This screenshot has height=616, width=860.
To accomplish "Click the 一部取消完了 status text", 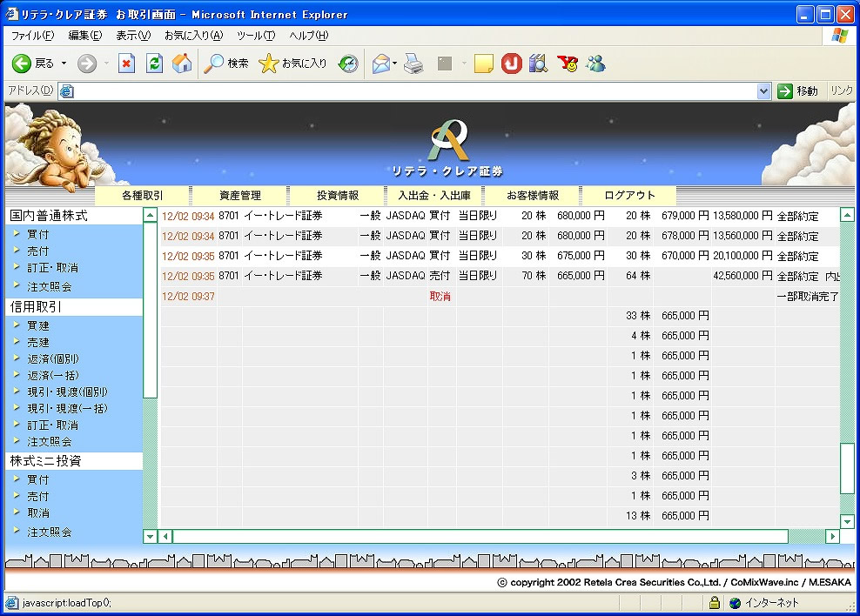I will click(x=808, y=297).
